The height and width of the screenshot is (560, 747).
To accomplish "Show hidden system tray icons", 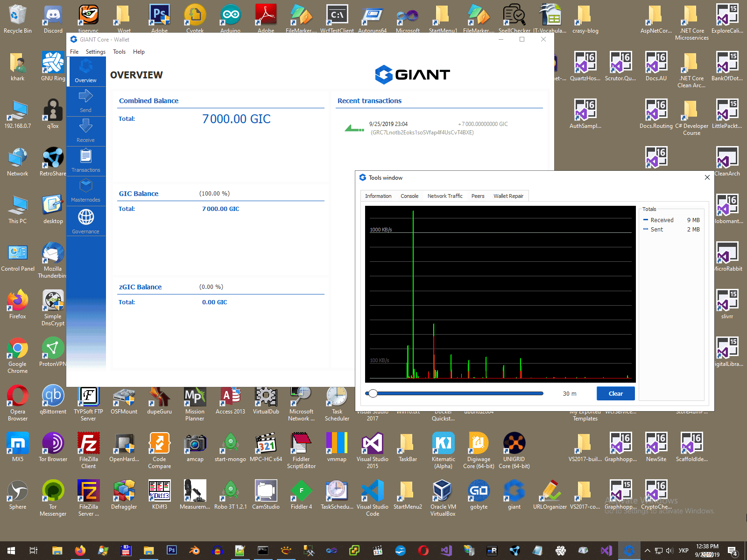I will [x=647, y=551].
